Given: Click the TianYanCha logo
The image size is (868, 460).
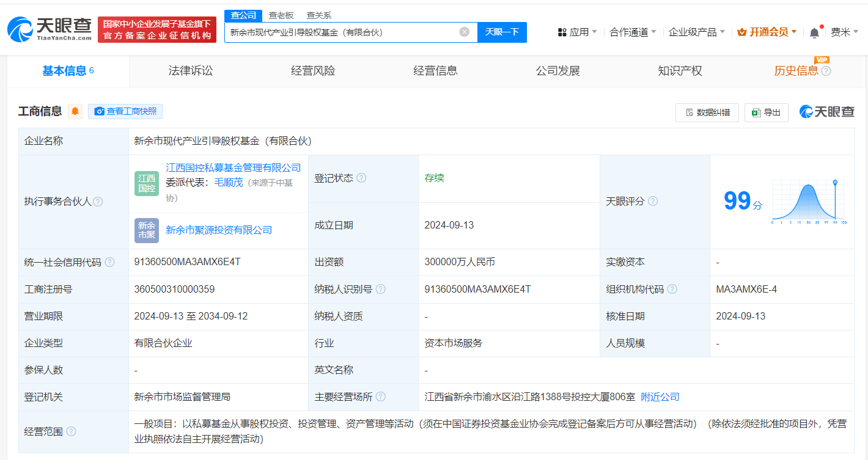Looking at the screenshot, I should click(x=50, y=29).
